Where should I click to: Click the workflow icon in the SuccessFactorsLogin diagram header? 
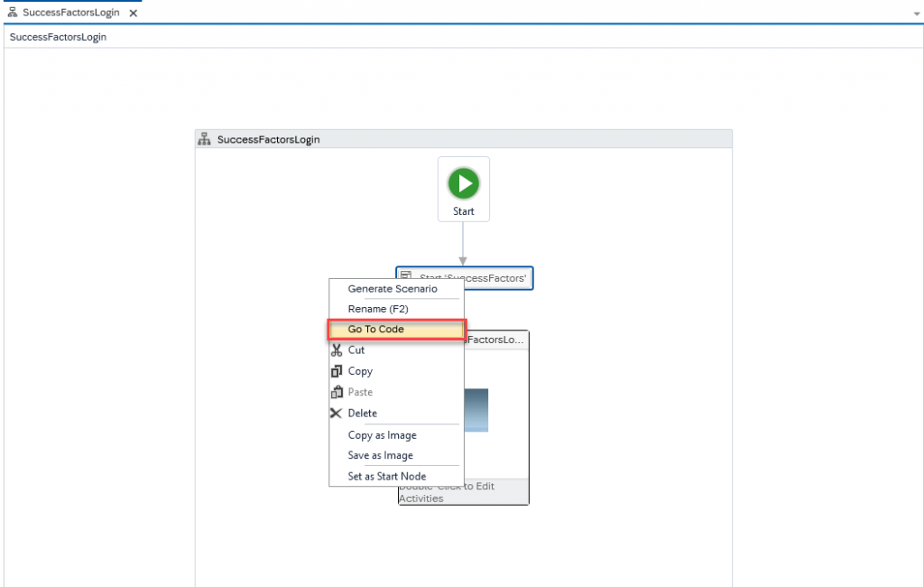tap(205, 139)
